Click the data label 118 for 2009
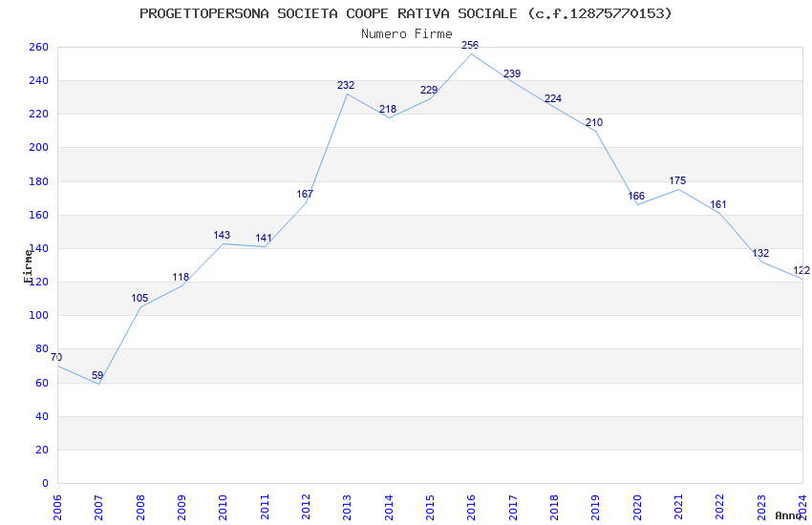The width and height of the screenshot is (812, 525). [x=181, y=277]
